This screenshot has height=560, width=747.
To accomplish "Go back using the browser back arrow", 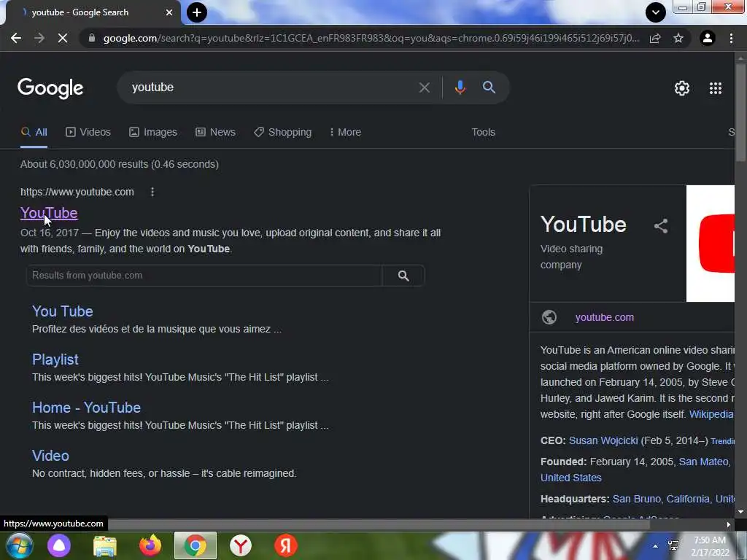I will click(16, 38).
